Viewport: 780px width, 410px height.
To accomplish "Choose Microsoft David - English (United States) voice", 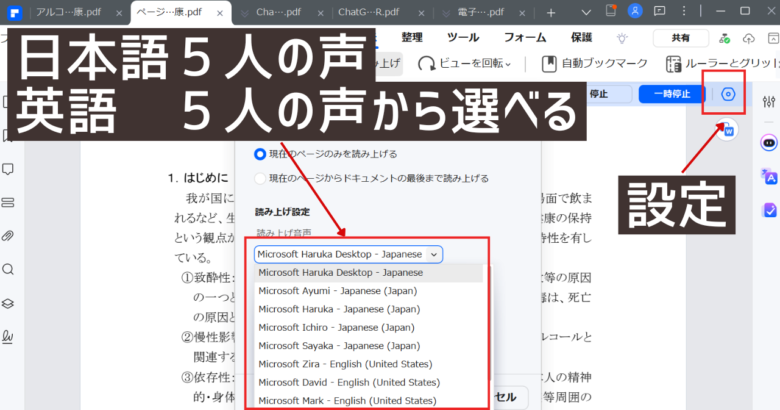I will (x=369, y=383).
